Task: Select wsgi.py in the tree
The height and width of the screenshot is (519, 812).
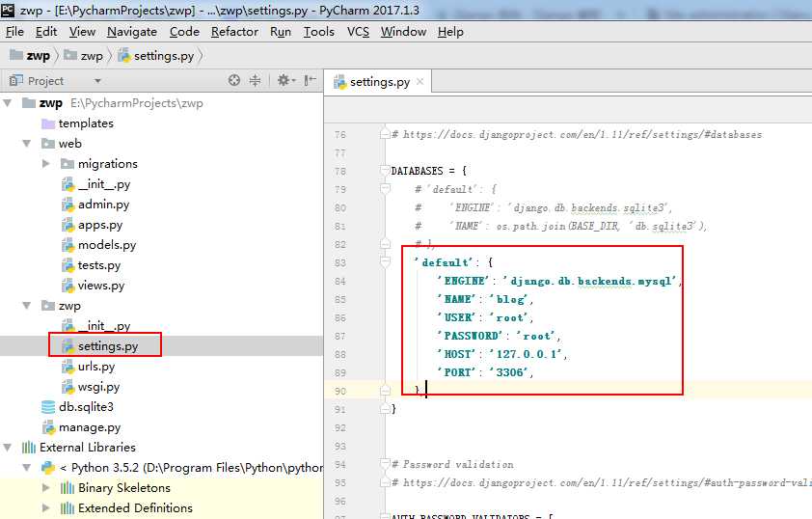Action: point(91,387)
